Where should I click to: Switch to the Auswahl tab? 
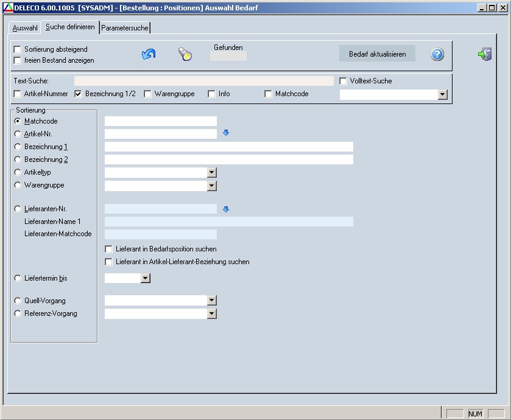[25, 28]
